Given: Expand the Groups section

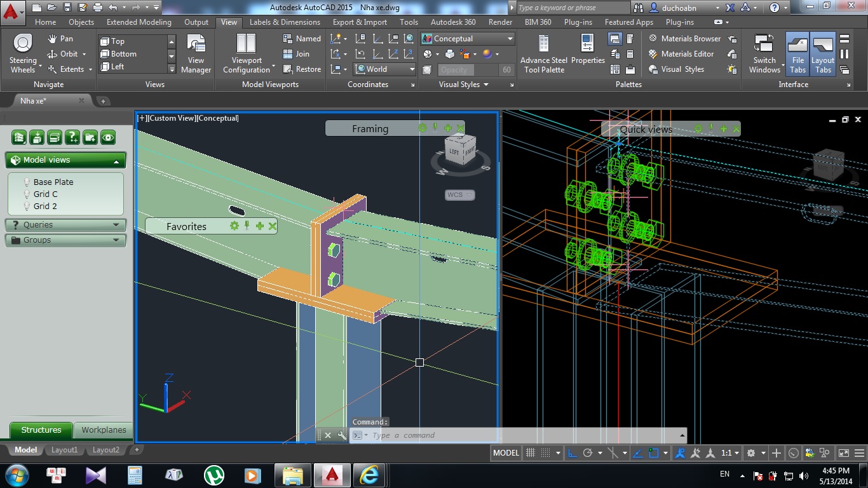Looking at the screenshot, I should coord(65,240).
